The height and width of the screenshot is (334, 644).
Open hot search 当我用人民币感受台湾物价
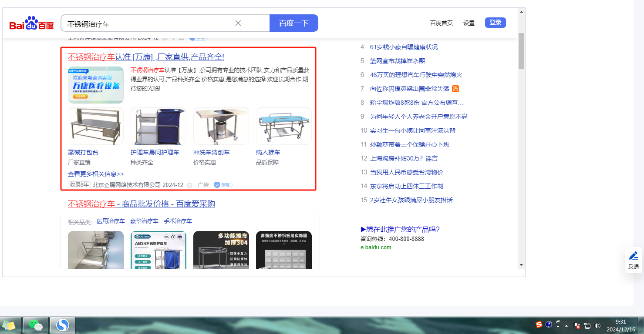[407, 172]
